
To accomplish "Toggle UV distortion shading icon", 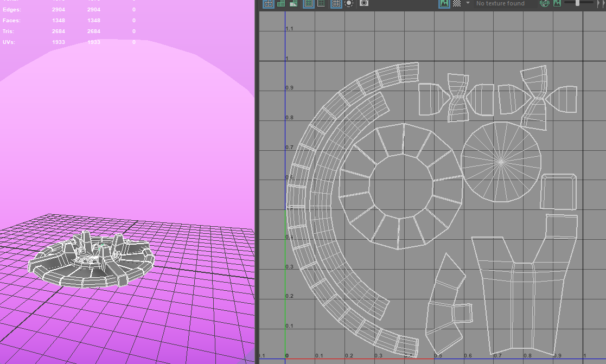I will (294, 3).
